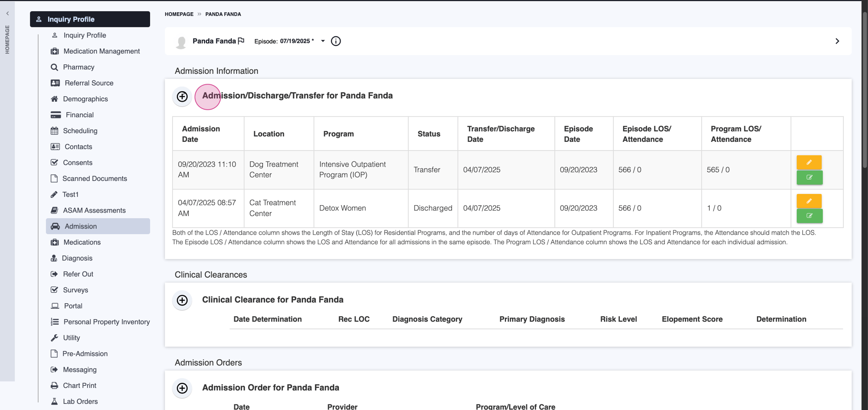Click green edit icon for Dog Treatment Center row
This screenshot has width=868, height=410.
pos(809,177)
